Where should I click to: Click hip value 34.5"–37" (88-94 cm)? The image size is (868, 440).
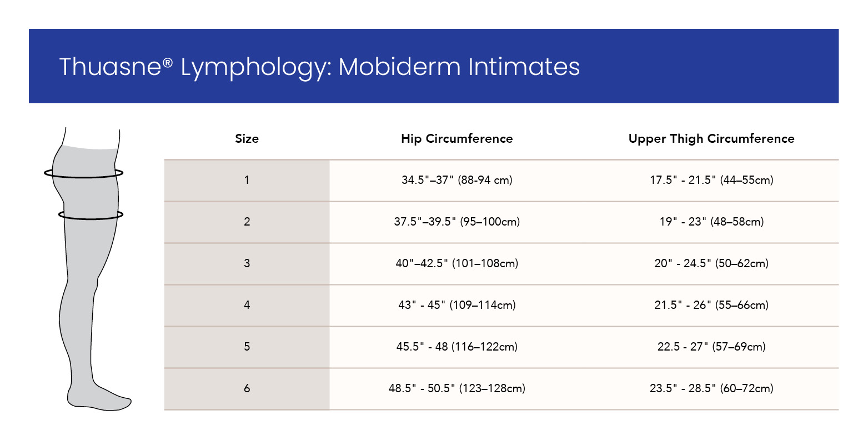click(456, 180)
